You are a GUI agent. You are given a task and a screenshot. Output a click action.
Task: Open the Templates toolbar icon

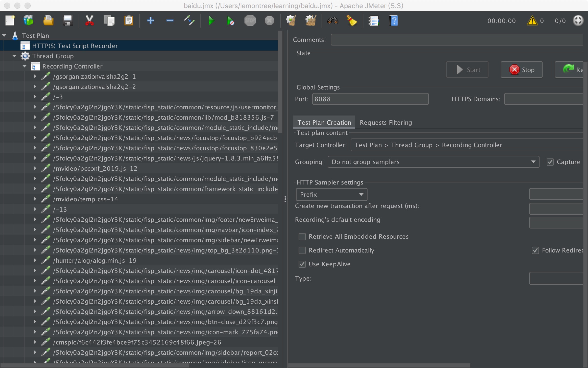(29, 21)
